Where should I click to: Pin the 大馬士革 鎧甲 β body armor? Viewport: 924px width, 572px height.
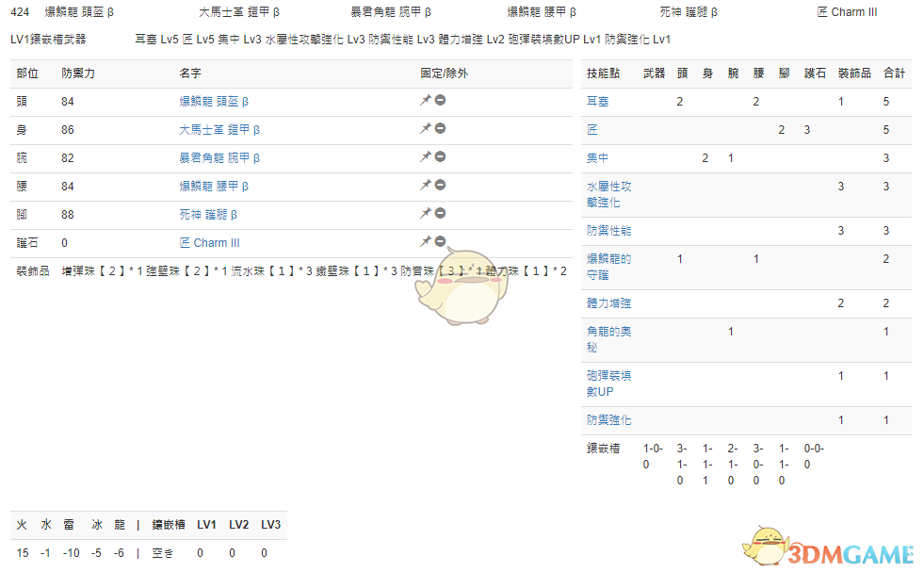(x=426, y=129)
